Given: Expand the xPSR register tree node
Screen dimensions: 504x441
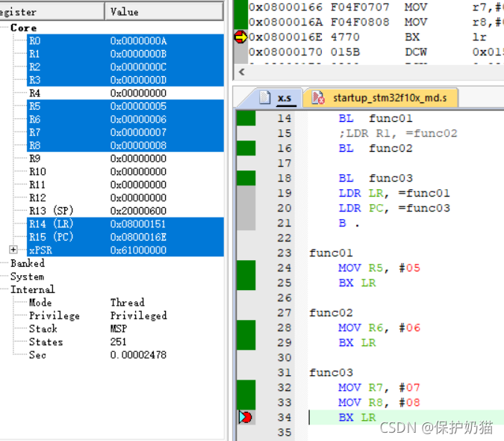Looking at the screenshot, I should pyautogui.click(x=13, y=250).
